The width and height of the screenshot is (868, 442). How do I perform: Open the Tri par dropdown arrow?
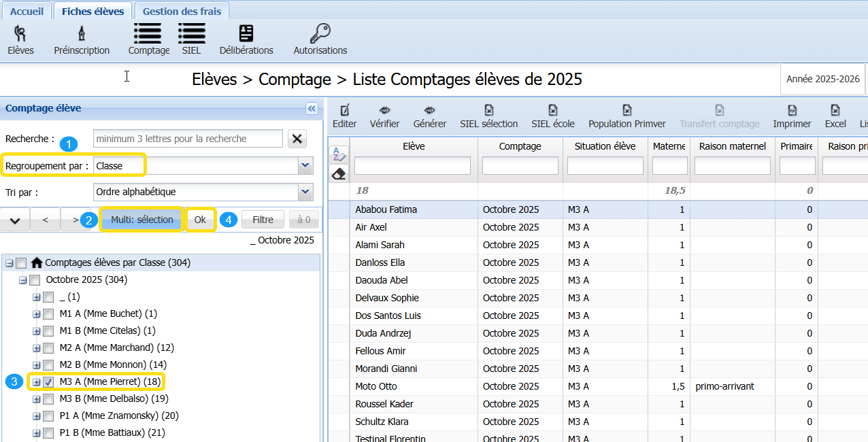tap(305, 192)
